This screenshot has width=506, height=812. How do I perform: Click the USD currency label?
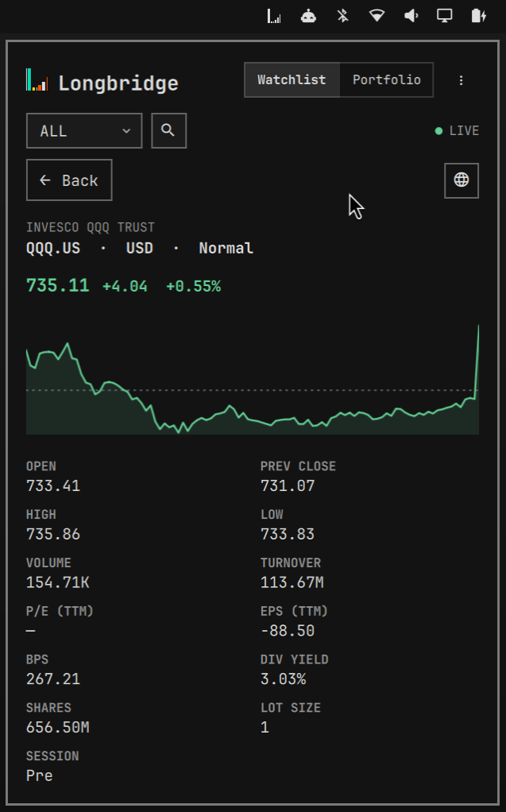pyautogui.click(x=139, y=248)
